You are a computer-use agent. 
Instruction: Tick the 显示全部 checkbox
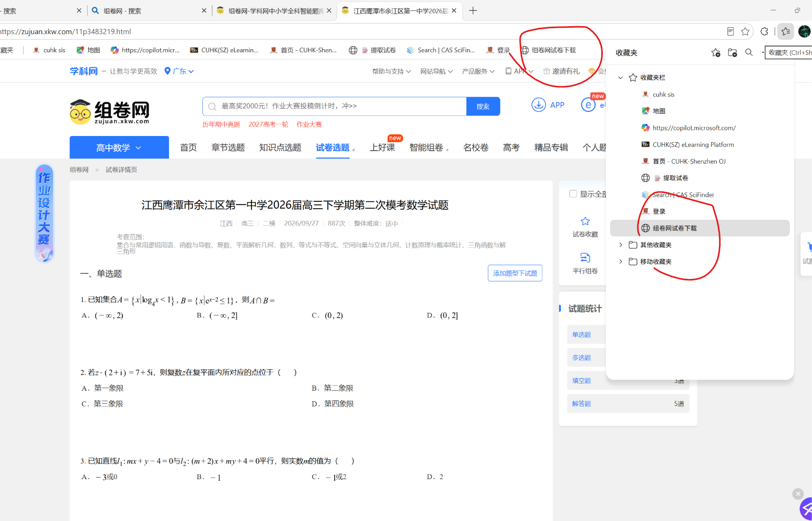(573, 194)
